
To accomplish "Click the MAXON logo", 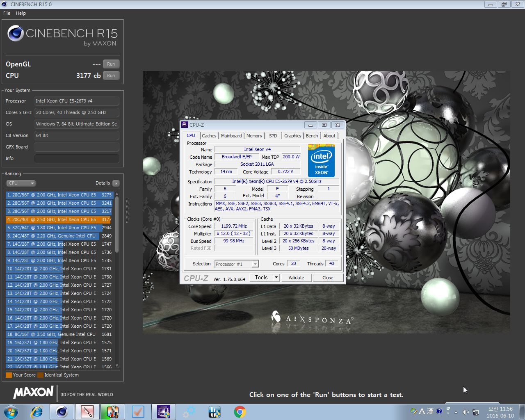I will 33,392.
